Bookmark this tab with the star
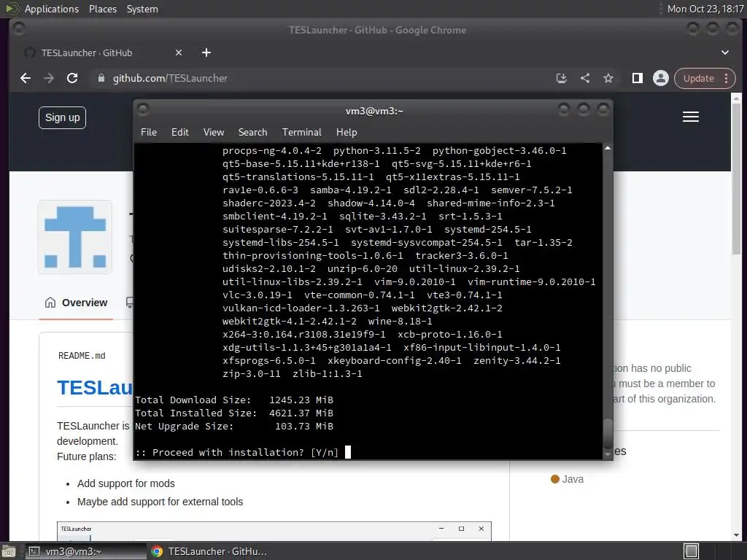 click(x=608, y=78)
